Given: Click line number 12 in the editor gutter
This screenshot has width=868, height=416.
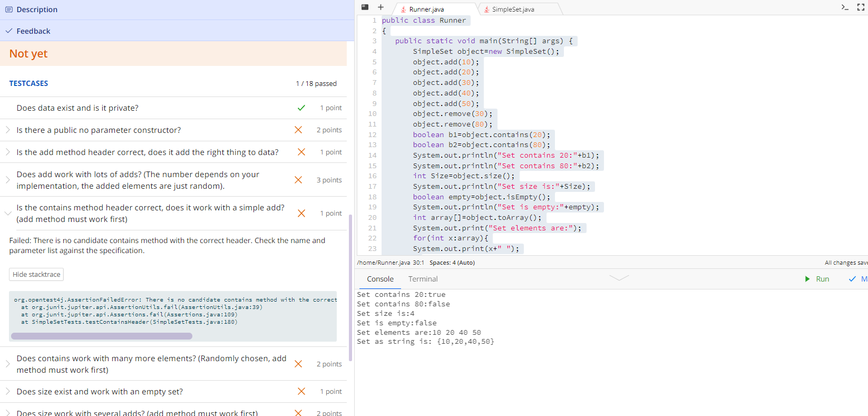Looking at the screenshot, I should pos(373,134).
